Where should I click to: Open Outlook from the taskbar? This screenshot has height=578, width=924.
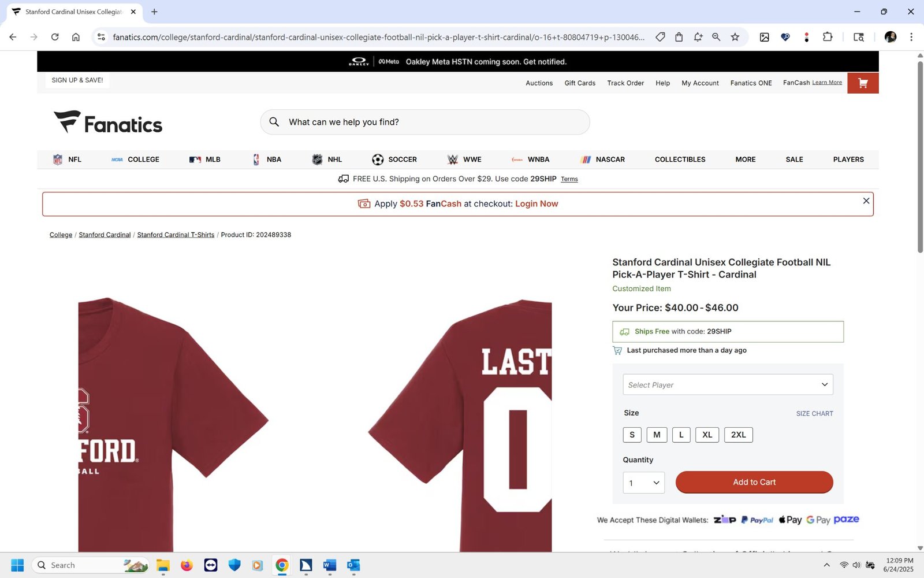[353, 565]
